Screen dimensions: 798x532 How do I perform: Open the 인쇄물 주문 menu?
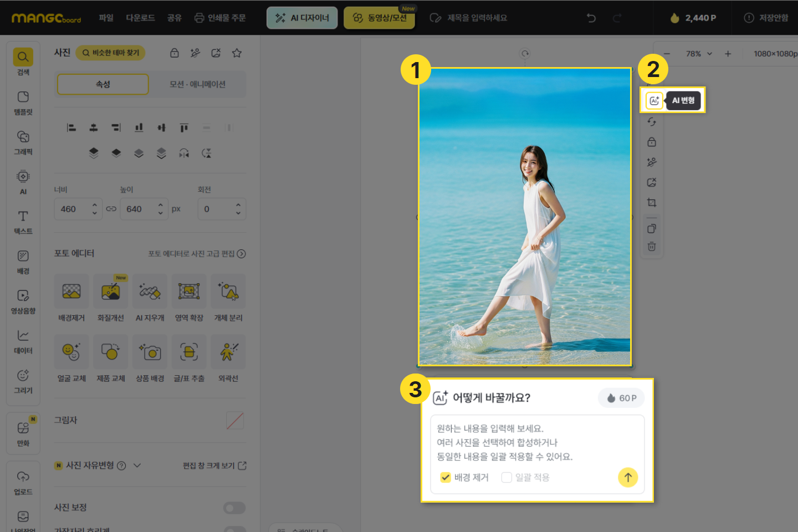click(220, 18)
